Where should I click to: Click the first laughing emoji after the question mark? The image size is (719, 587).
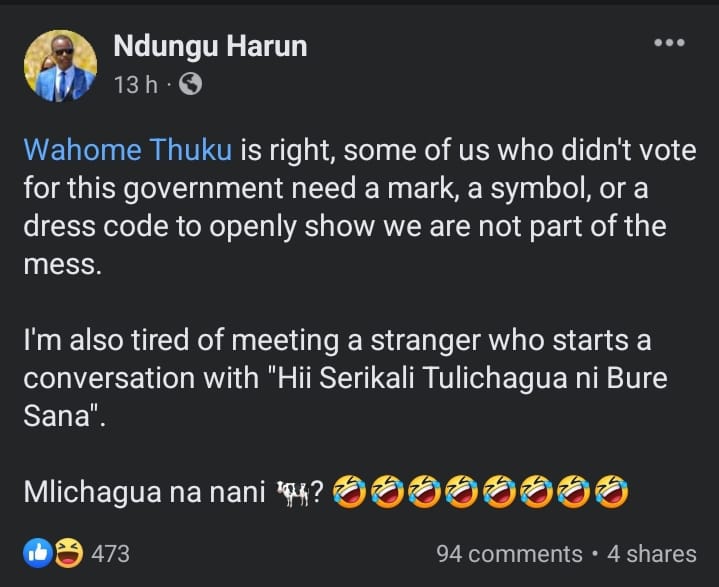[x=348, y=491]
